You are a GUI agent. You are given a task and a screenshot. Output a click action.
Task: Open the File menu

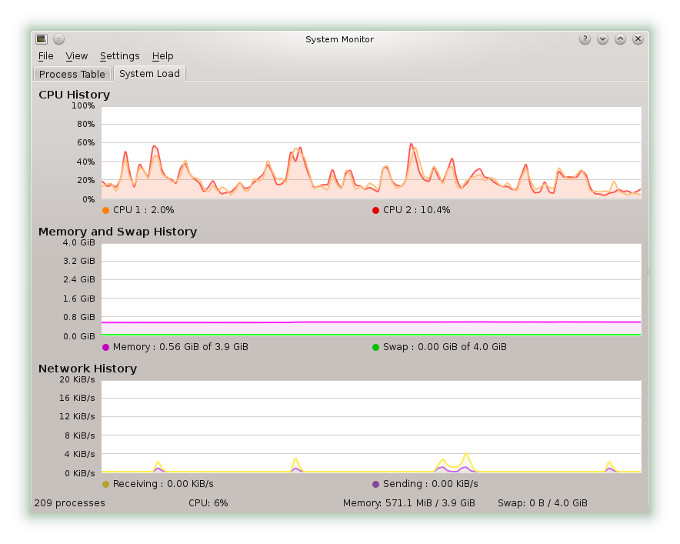[46, 56]
